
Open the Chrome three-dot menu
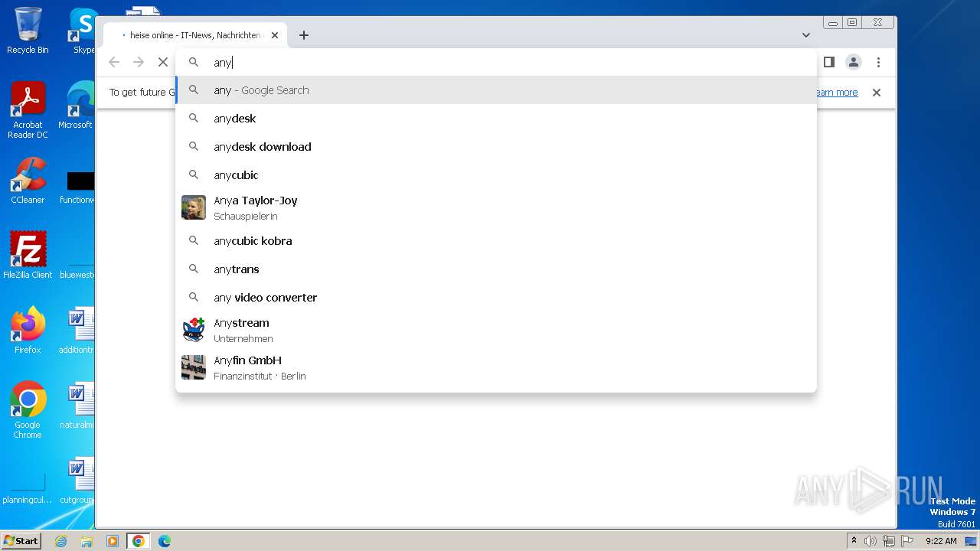pyautogui.click(x=878, y=62)
